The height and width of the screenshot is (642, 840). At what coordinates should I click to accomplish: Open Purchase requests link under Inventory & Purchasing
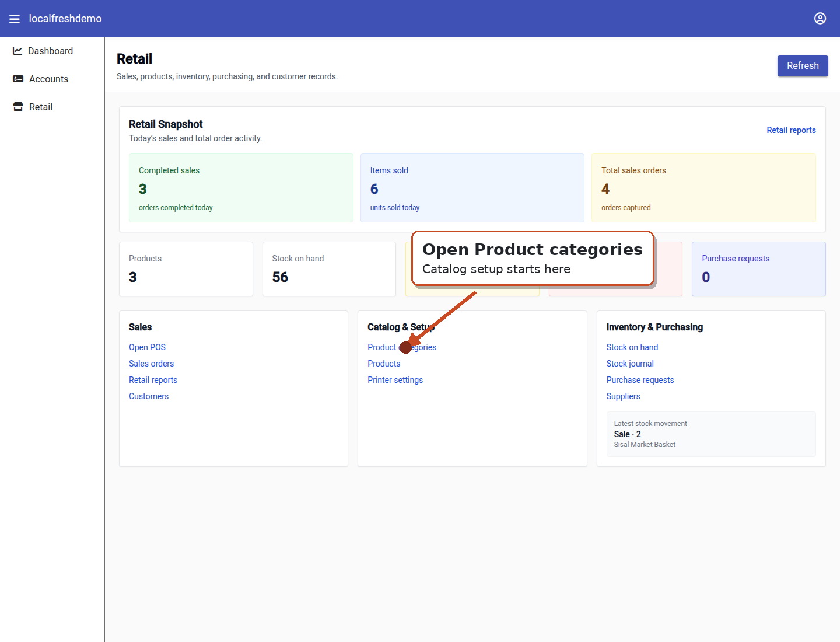tap(640, 380)
